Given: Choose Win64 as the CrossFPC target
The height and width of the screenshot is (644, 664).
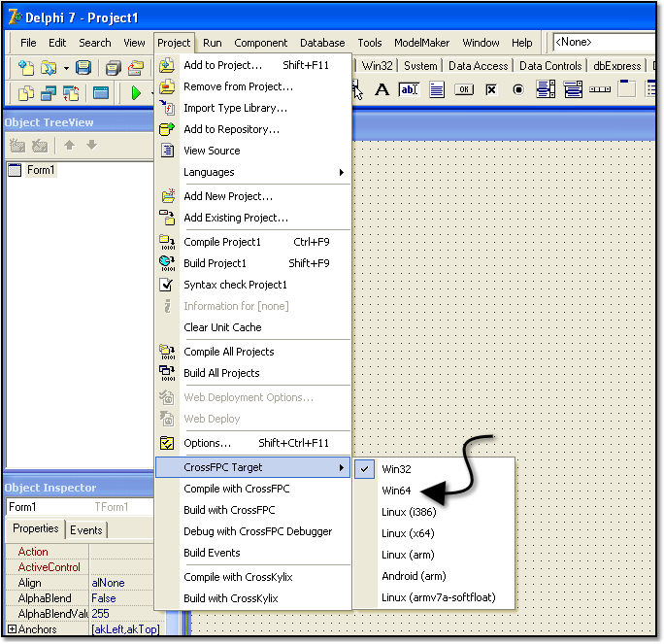Looking at the screenshot, I should pos(434,491).
